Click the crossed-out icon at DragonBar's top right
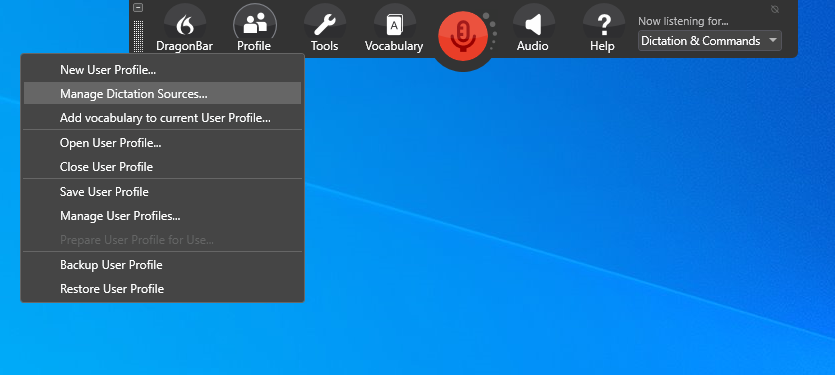Screen dimensions: 835x375 click(775, 9)
